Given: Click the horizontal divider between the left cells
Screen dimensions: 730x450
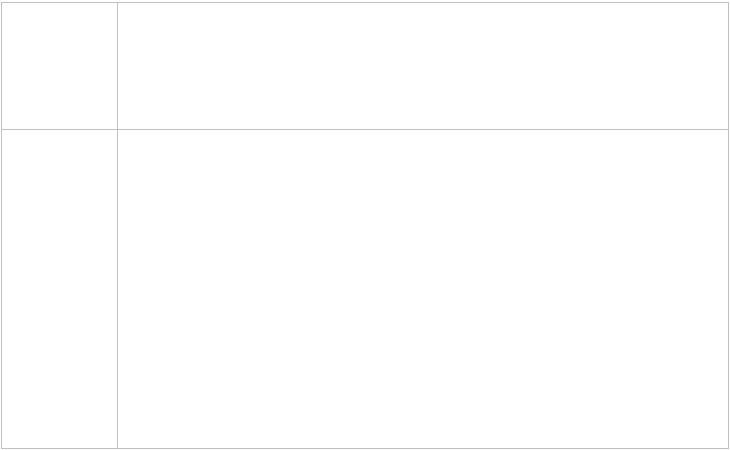Looking at the screenshot, I should pos(60,129).
